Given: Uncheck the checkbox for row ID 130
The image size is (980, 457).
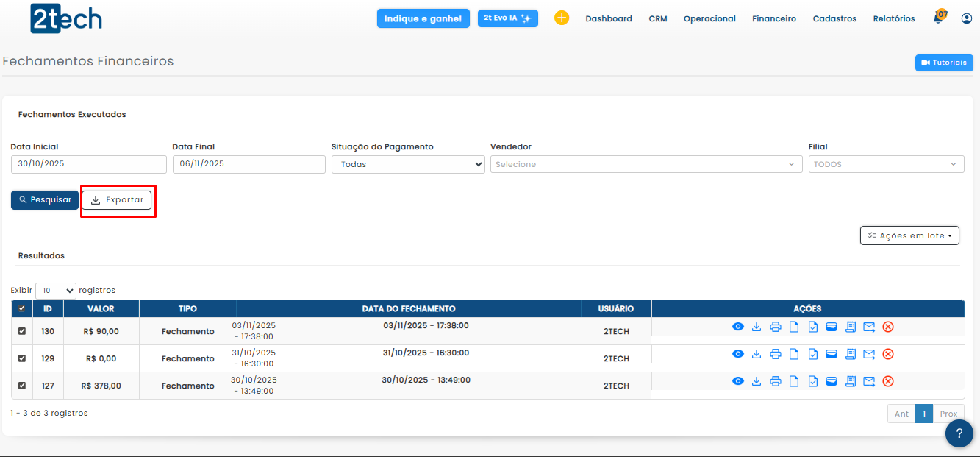Looking at the screenshot, I should [x=22, y=331].
